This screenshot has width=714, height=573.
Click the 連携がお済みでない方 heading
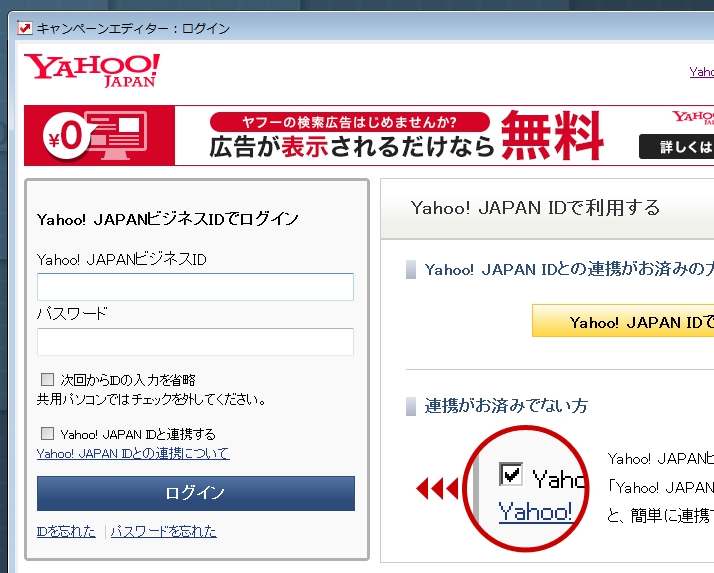[x=506, y=405]
